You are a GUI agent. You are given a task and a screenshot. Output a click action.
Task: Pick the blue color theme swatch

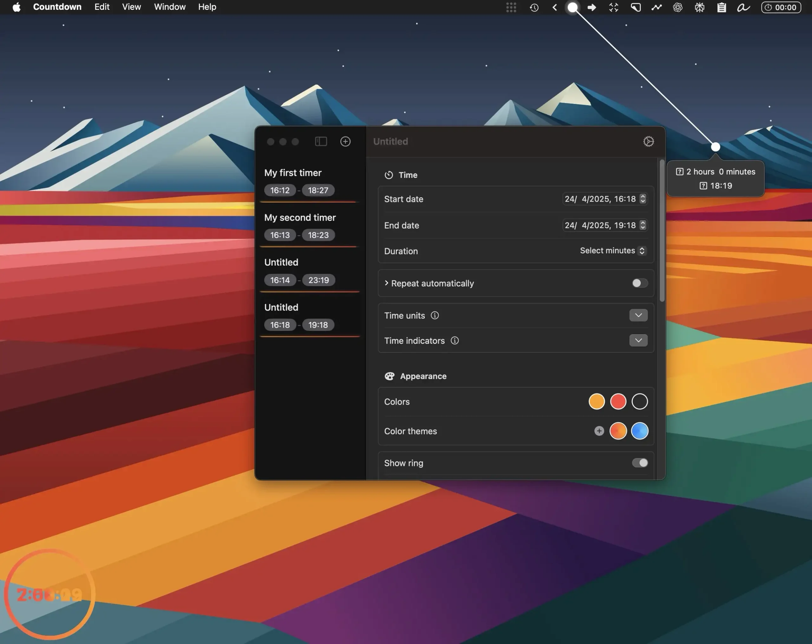click(x=639, y=431)
